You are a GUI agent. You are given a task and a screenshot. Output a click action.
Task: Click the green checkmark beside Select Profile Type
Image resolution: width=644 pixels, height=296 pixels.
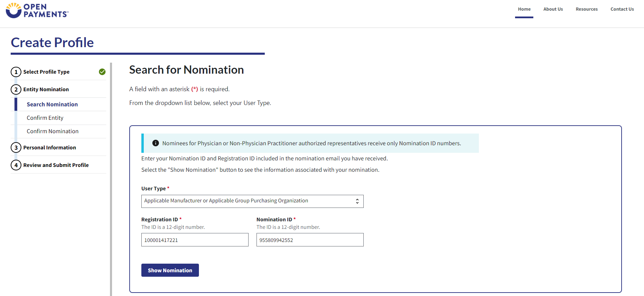coord(102,72)
